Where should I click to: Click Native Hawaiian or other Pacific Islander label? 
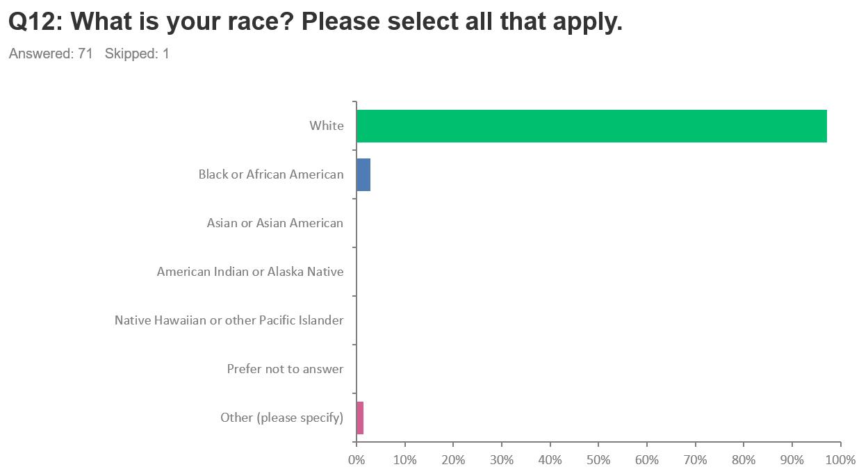[x=229, y=320]
